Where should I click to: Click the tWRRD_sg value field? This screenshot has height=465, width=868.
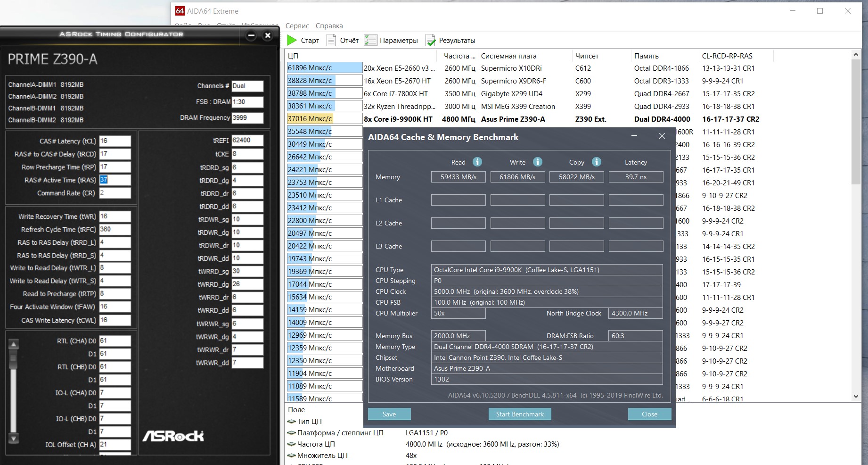pos(247,271)
